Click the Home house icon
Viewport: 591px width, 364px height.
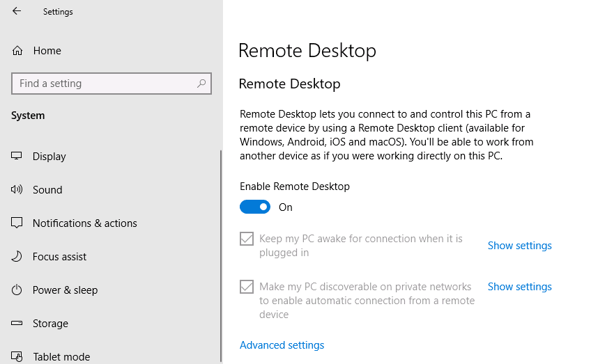pos(17,51)
